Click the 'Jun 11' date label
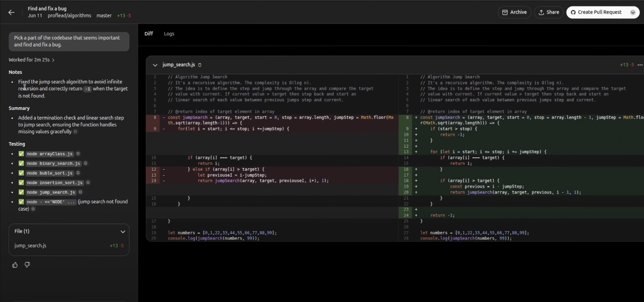 35,16
